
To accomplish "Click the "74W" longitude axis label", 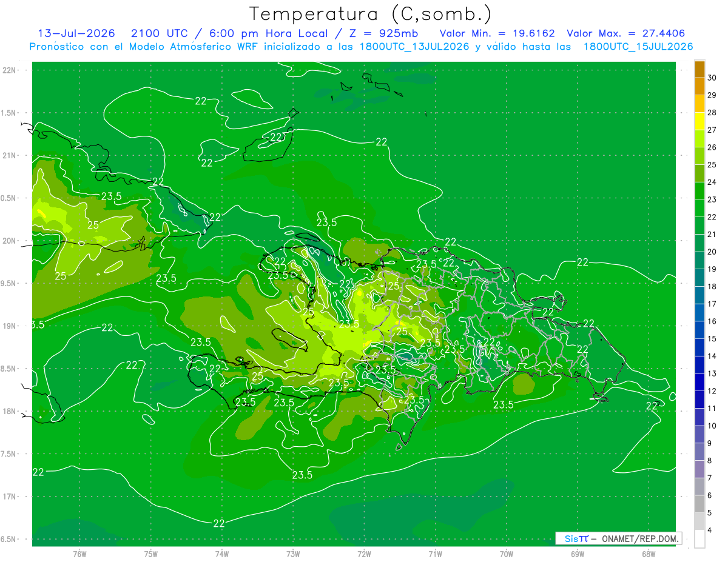I will (x=221, y=554).
